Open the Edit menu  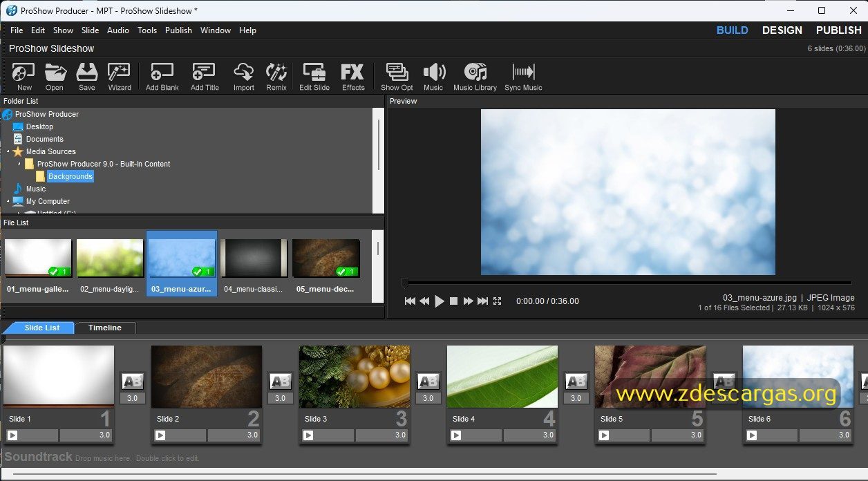[x=38, y=30]
